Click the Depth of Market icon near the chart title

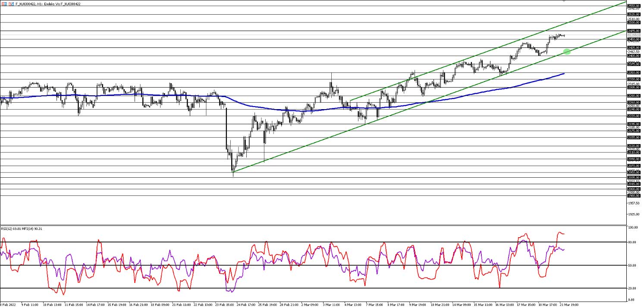coord(4,4)
